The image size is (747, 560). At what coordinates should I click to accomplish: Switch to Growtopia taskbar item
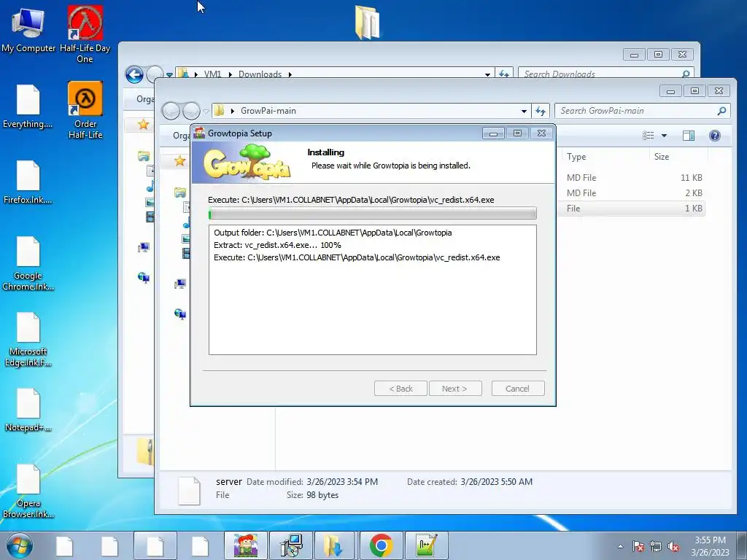(x=245, y=545)
